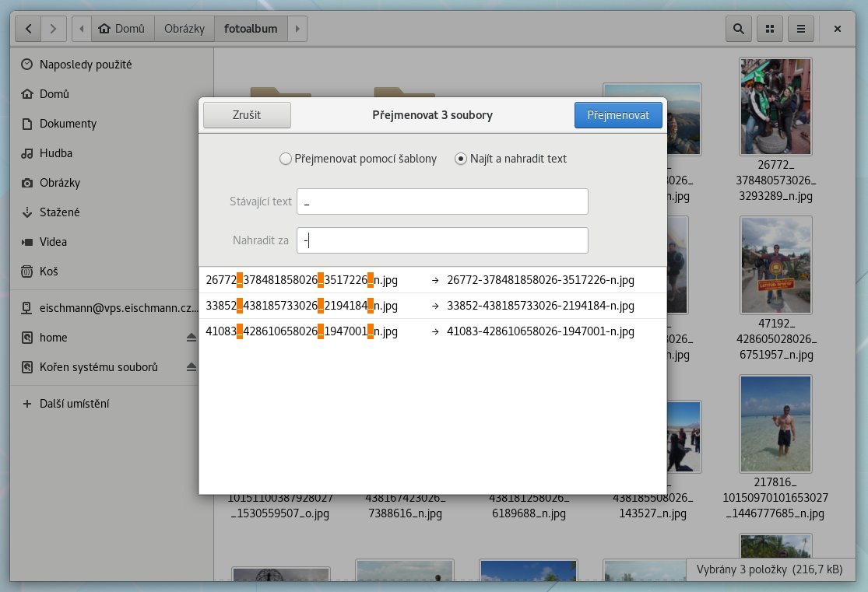The height and width of the screenshot is (592, 868).
Task: Open Naposledy použité in sidebar
Action: (x=85, y=65)
